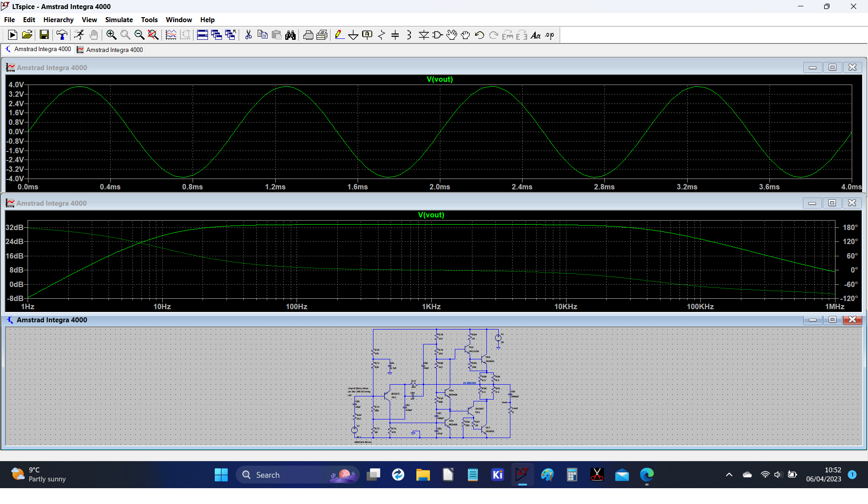Click V(vout) label in transient plot
Image resolution: width=868 pixels, height=504 pixels.
pos(439,79)
